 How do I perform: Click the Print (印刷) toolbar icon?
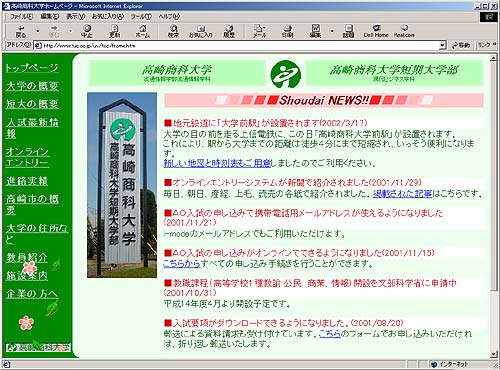(287, 31)
